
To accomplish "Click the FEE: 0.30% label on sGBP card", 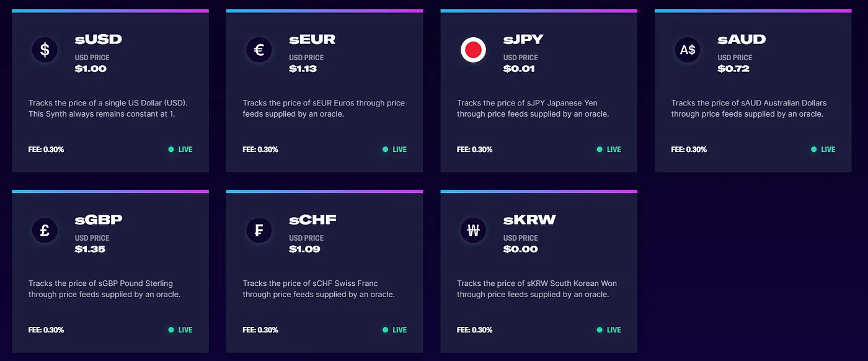I will (x=46, y=330).
